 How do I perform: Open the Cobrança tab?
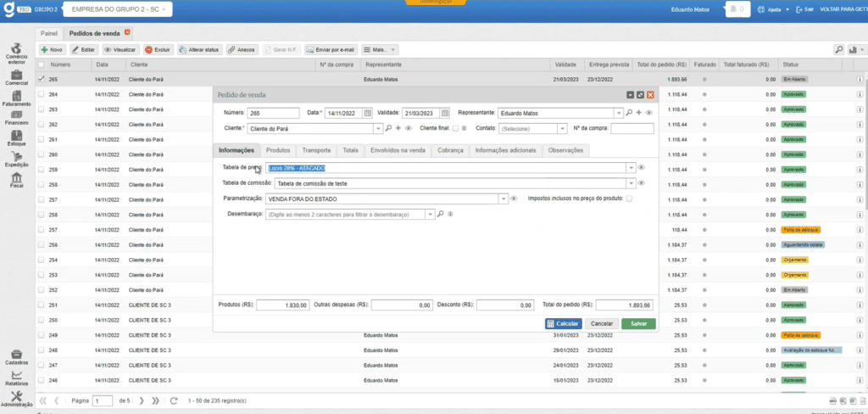(x=450, y=150)
